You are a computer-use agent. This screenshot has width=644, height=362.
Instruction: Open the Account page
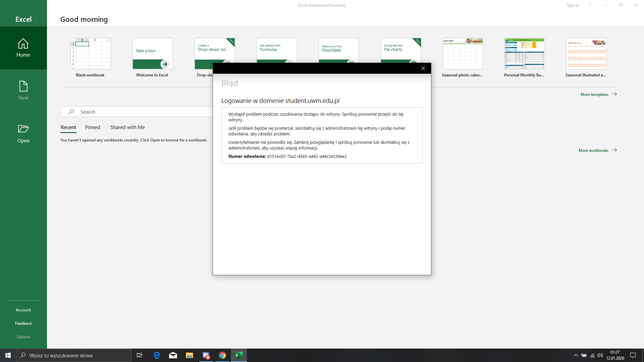[23, 310]
